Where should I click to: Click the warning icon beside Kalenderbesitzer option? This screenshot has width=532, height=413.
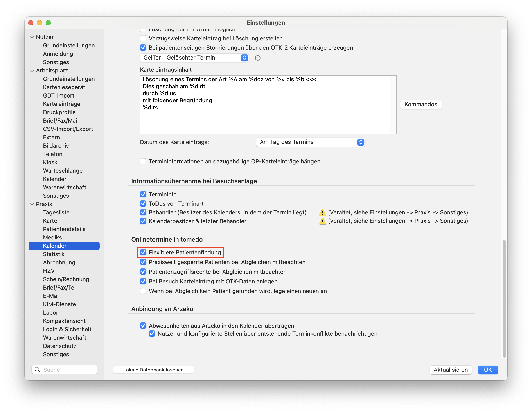click(322, 221)
